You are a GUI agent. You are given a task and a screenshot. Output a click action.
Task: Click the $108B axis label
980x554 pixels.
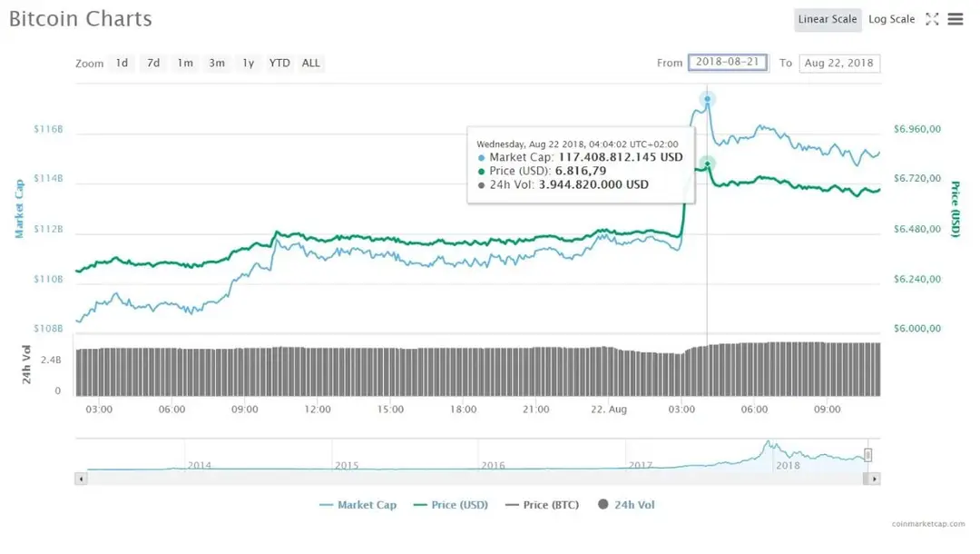coord(48,328)
